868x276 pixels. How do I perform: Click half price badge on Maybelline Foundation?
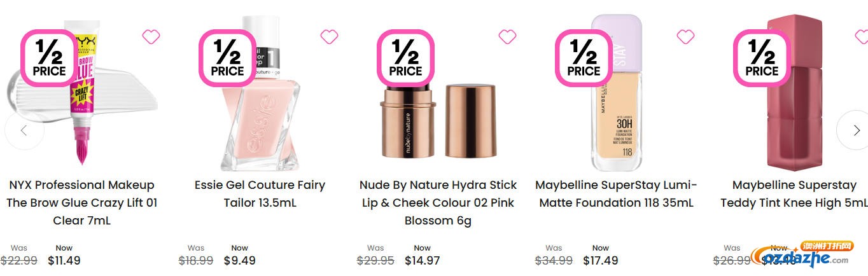584,57
